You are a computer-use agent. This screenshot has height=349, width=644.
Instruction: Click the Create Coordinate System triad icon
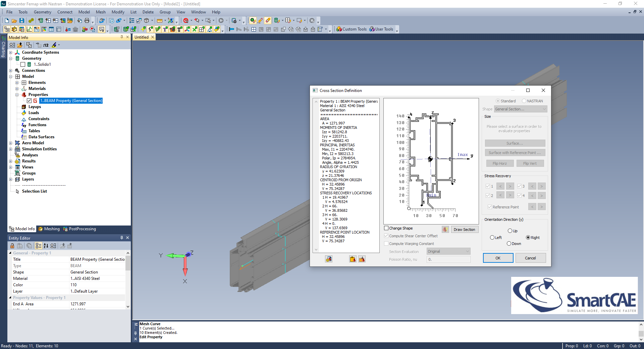pyautogui.click(x=187, y=29)
